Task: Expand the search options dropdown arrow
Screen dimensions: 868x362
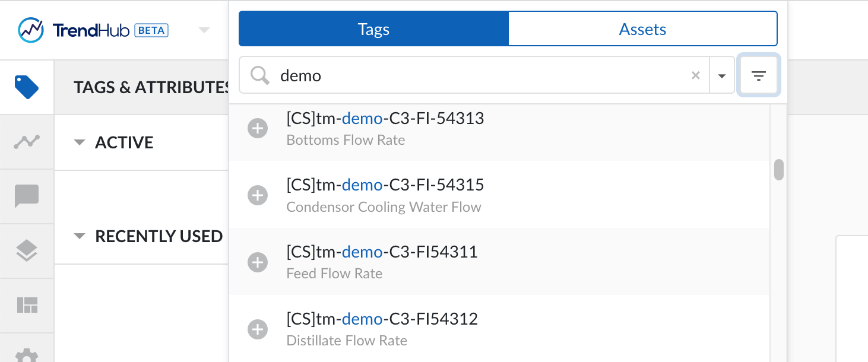Action: [x=722, y=75]
